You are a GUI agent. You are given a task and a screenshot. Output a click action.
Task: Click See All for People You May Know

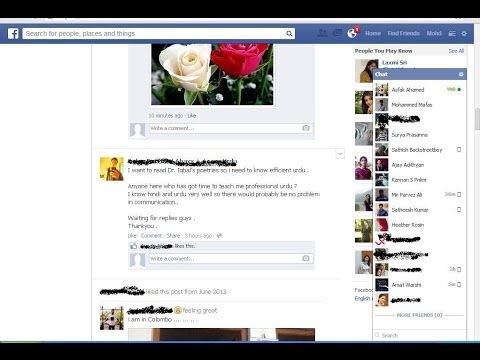coord(456,51)
